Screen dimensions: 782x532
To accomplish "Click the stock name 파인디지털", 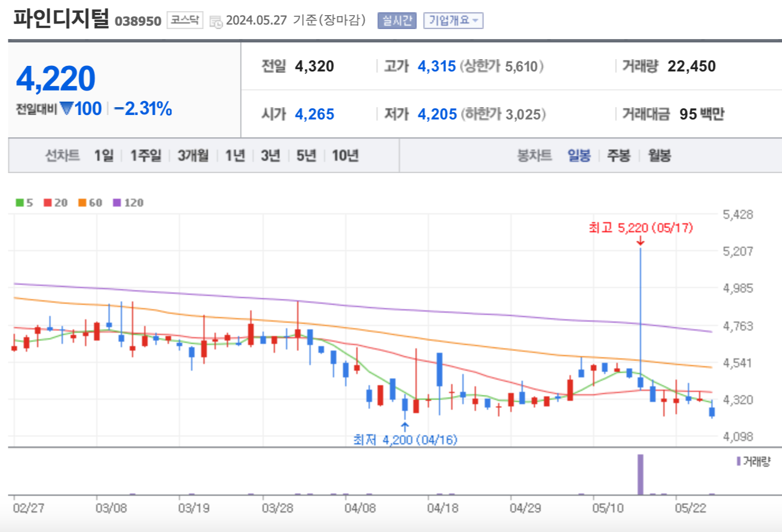I will tap(61, 18).
